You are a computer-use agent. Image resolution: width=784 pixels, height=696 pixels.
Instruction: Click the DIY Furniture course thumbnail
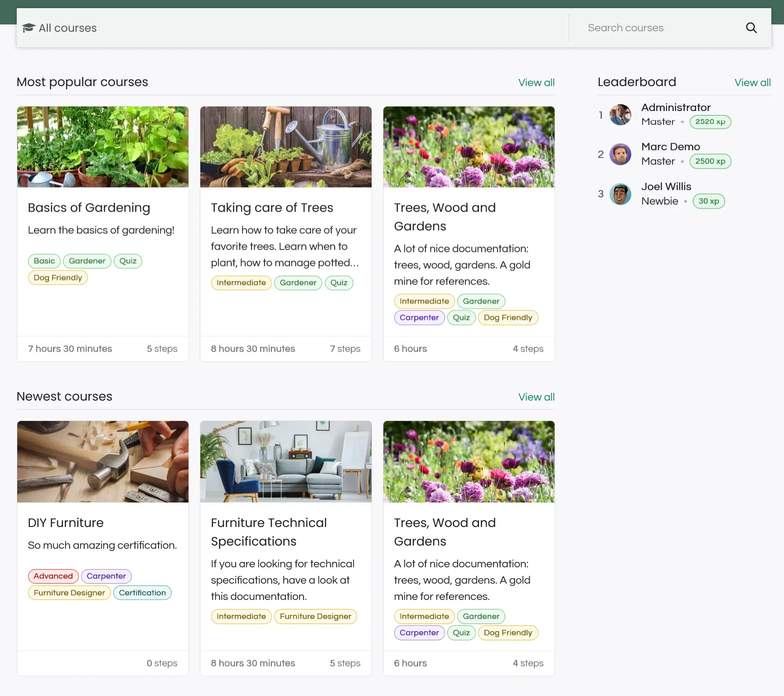103,461
